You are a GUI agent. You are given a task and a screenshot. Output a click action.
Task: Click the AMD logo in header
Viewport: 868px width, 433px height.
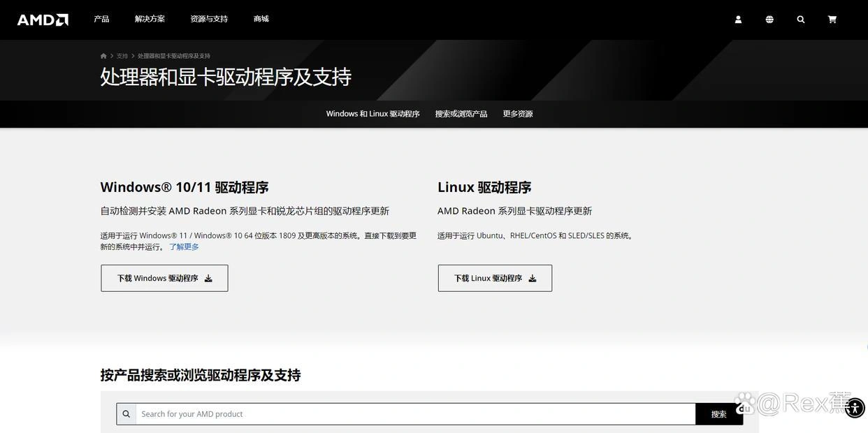tap(43, 20)
